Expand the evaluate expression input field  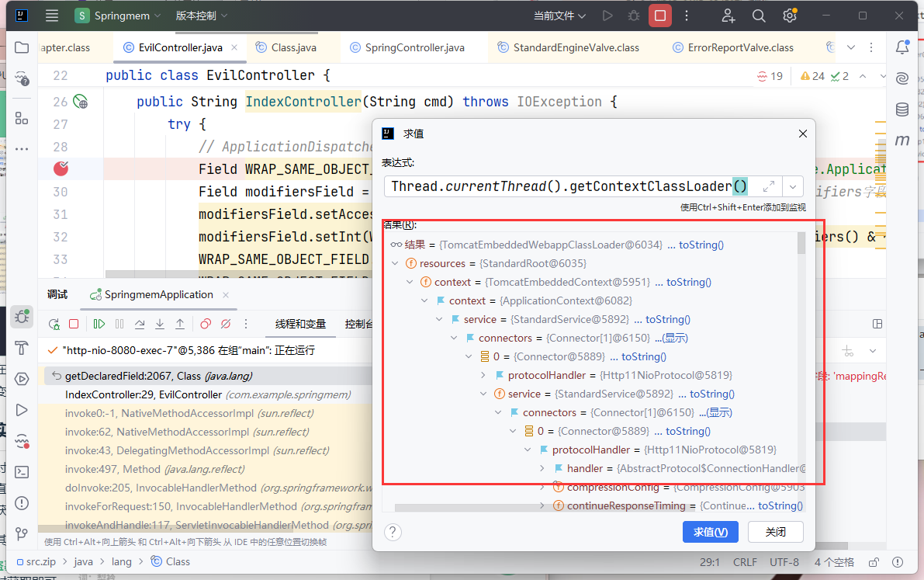pos(768,186)
